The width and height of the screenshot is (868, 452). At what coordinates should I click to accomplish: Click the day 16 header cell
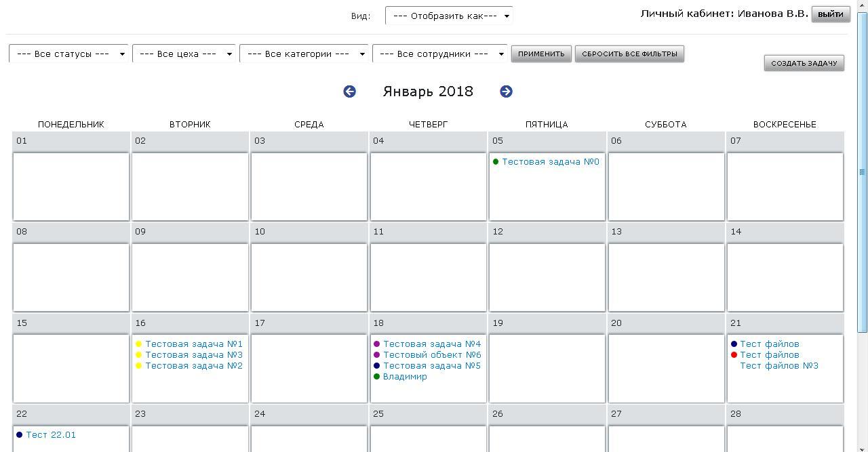190,323
